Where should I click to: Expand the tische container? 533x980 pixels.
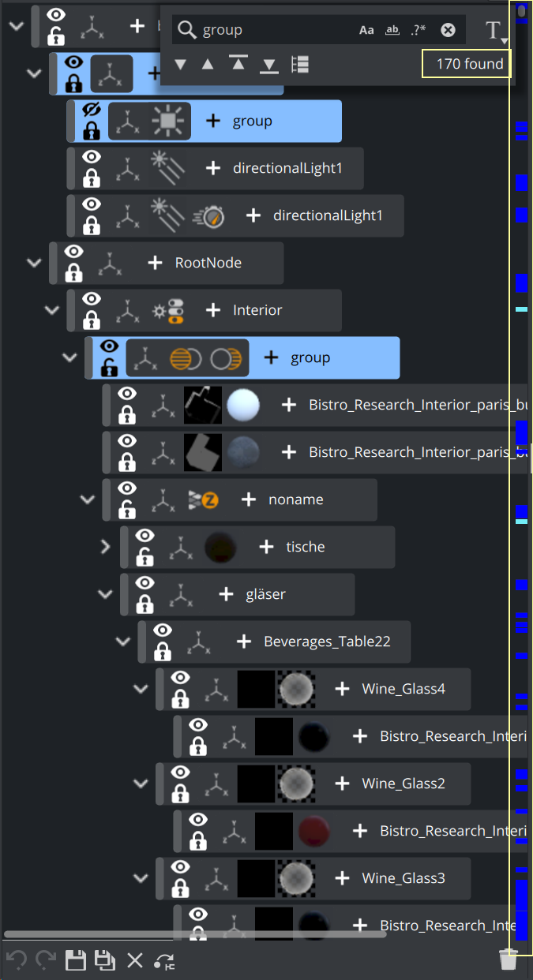click(x=105, y=547)
